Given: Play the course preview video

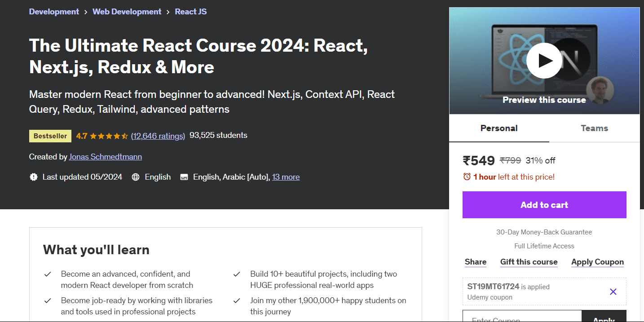Looking at the screenshot, I should [544, 61].
